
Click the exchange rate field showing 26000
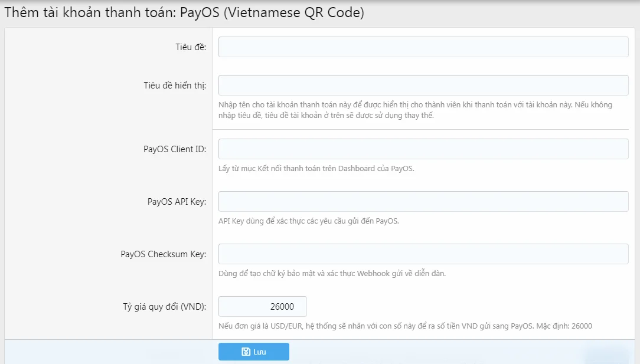(263, 306)
